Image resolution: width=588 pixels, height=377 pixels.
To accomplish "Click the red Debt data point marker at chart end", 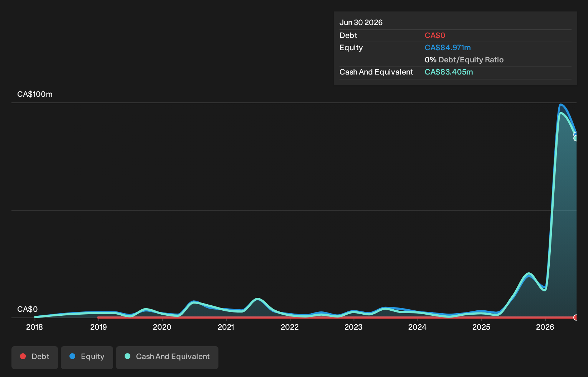I will [x=576, y=318].
